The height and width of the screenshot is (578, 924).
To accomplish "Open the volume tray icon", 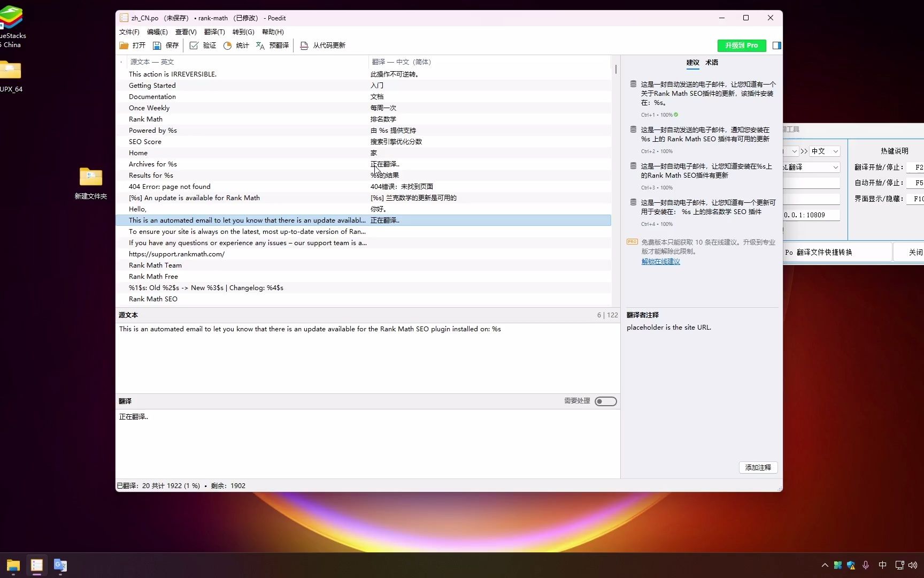I will 913,565.
